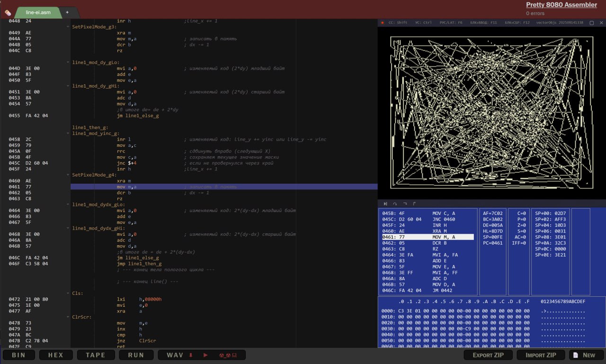
Task: Click the Export ZIP button
Action: 487,355
